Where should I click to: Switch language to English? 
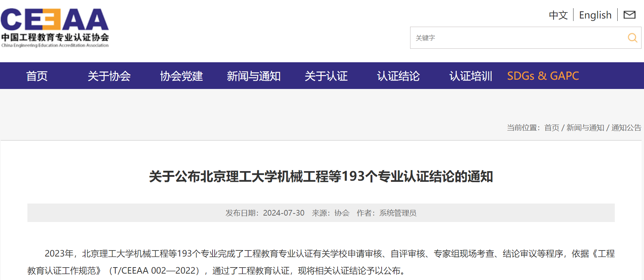595,15
